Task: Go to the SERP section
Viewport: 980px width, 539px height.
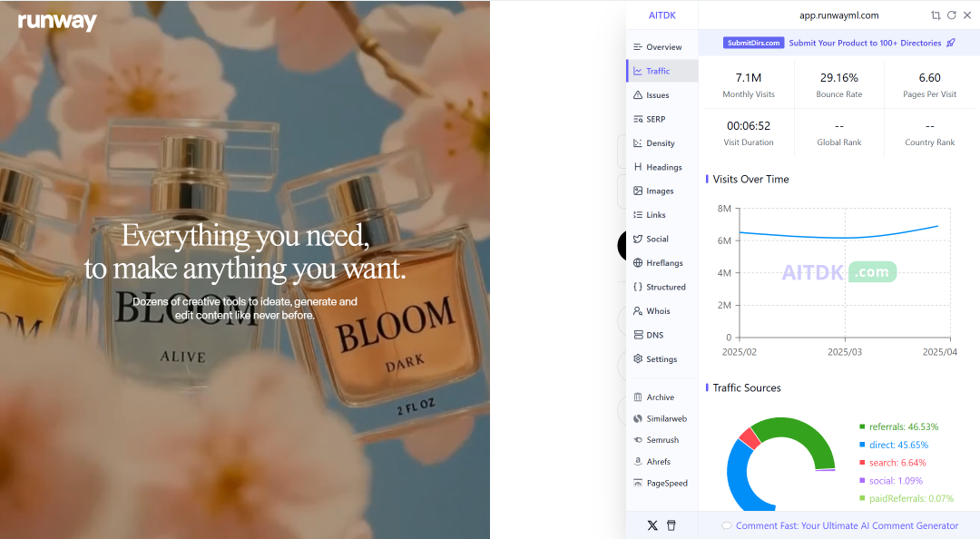Action: pyautogui.click(x=661, y=119)
